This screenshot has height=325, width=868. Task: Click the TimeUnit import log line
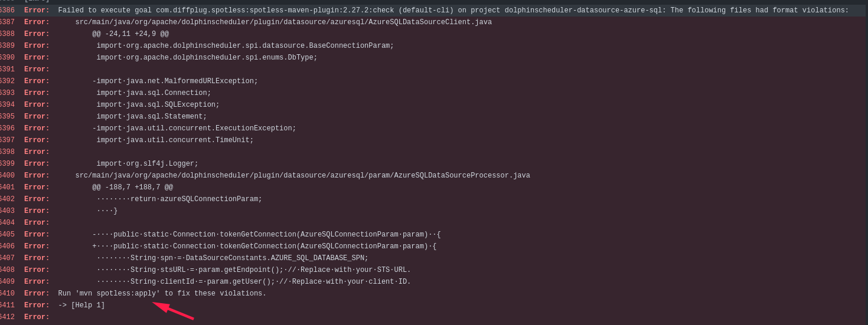(175, 140)
